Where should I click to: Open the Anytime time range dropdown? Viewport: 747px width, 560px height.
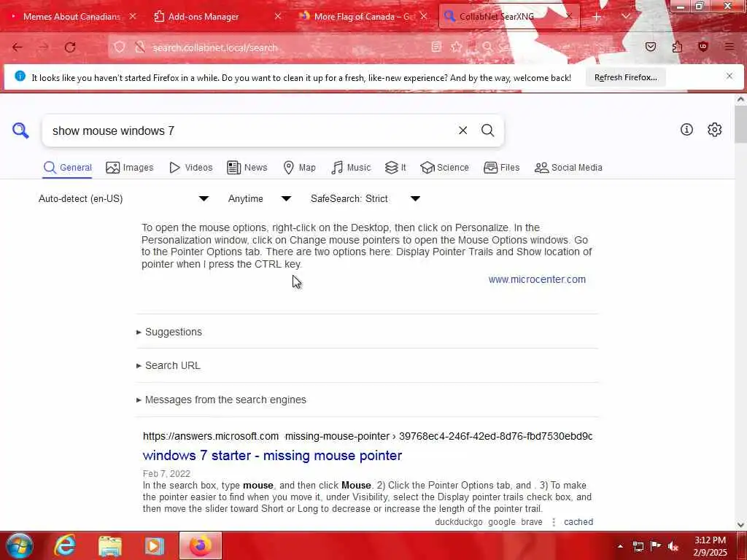tap(259, 198)
